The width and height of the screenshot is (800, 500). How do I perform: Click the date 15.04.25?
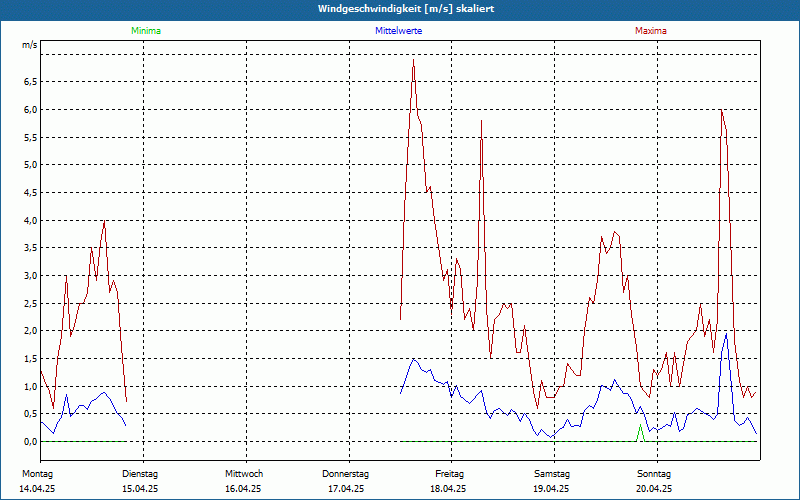pyautogui.click(x=140, y=489)
